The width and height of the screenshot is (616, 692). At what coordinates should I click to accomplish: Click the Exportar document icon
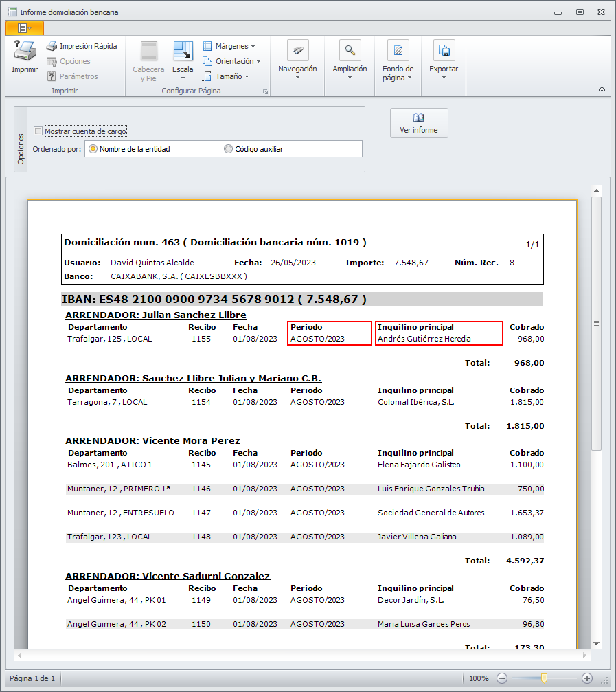444,51
